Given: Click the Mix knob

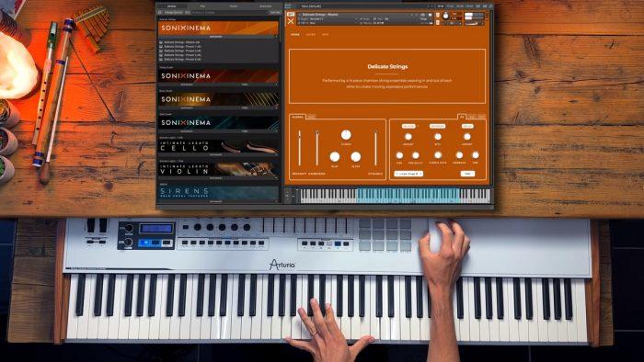Looking at the screenshot, I should [x=438, y=137].
